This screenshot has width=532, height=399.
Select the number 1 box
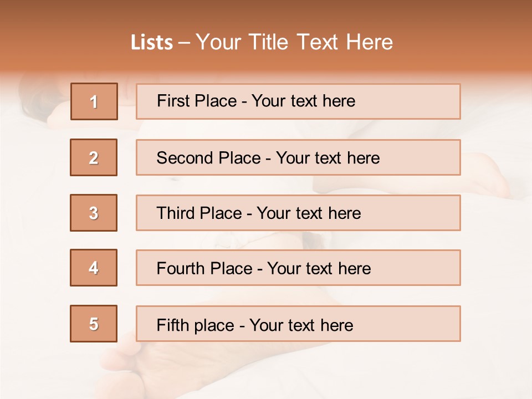pos(94,101)
